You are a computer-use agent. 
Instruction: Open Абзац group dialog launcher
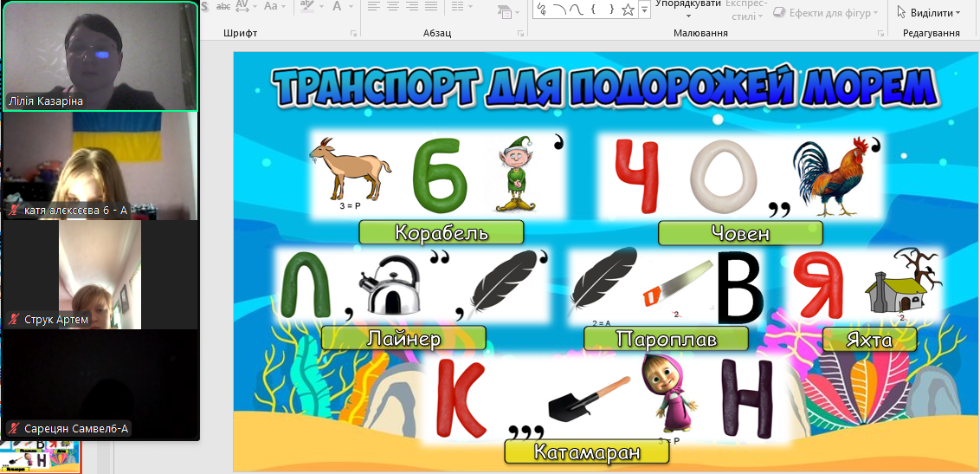click(519, 33)
